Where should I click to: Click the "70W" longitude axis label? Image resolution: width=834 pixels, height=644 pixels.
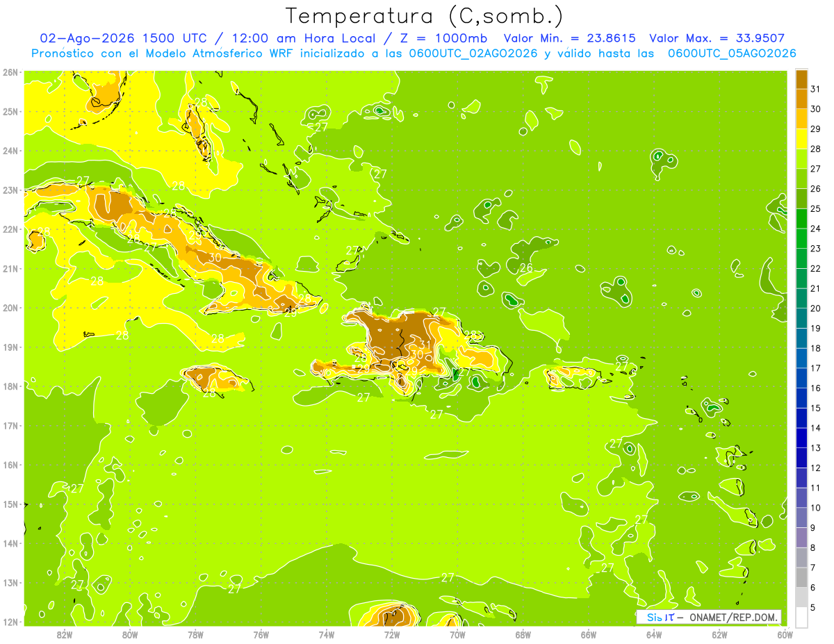[x=457, y=634]
